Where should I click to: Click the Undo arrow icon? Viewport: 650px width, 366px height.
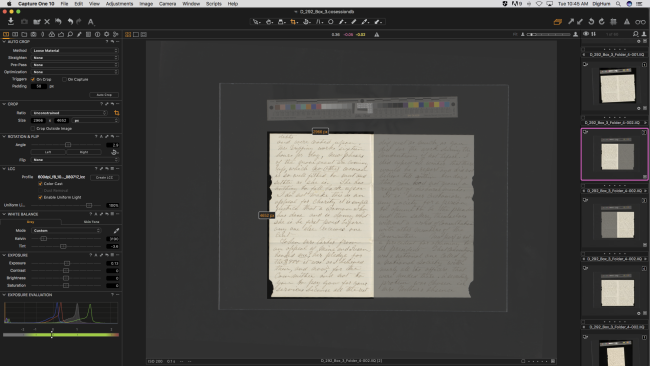click(70, 22)
